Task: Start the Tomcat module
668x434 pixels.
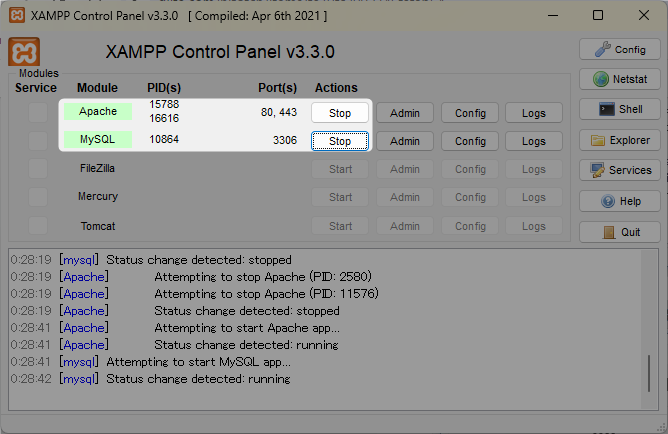Action: pos(340,226)
